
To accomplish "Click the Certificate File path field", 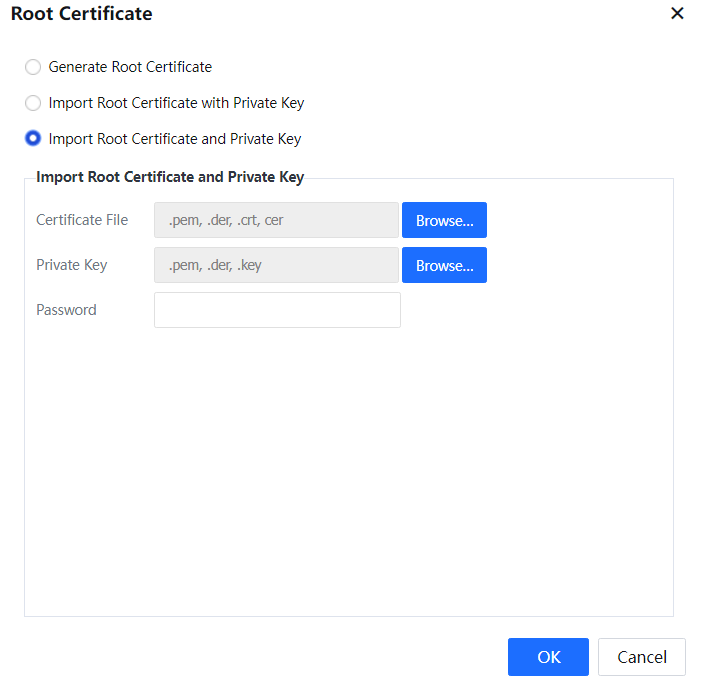I will pyautogui.click(x=276, y=220).
